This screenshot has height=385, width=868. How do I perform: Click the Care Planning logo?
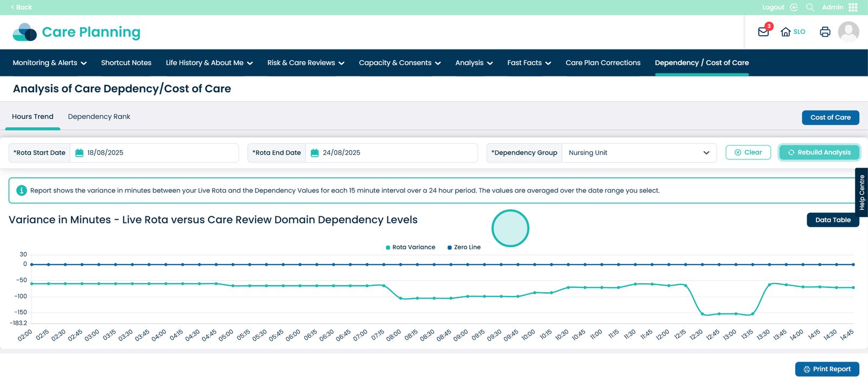click(x=76, y=33)
